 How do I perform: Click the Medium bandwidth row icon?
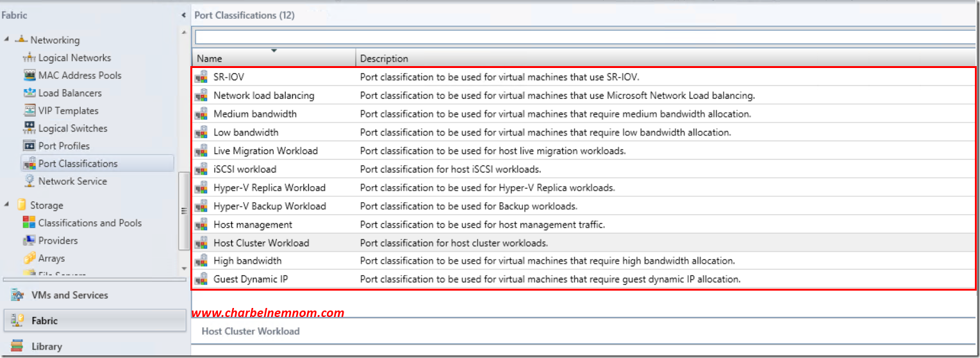tap(202, 114)
